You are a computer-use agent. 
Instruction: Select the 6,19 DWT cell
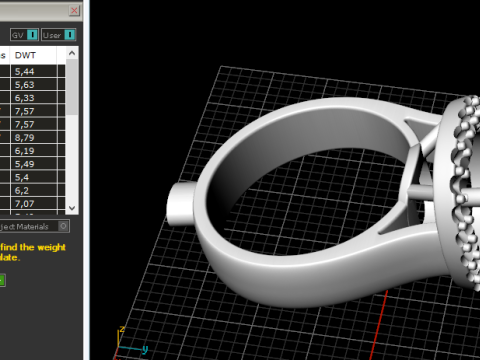point(34,151)
